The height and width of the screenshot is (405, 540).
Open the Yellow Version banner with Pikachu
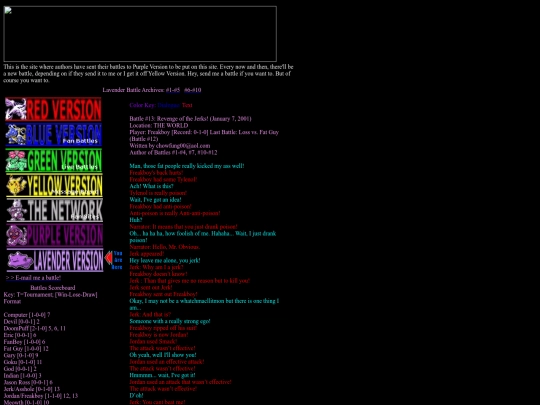tap(54, 185)
